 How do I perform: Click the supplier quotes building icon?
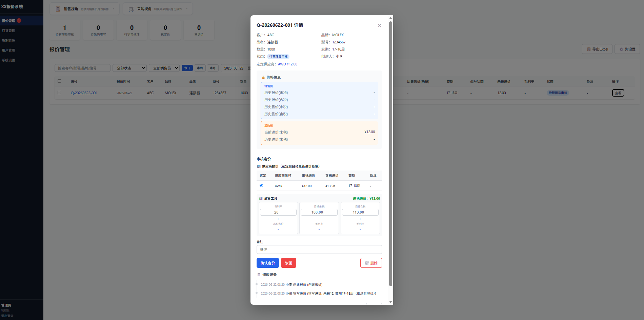point(259,166)
